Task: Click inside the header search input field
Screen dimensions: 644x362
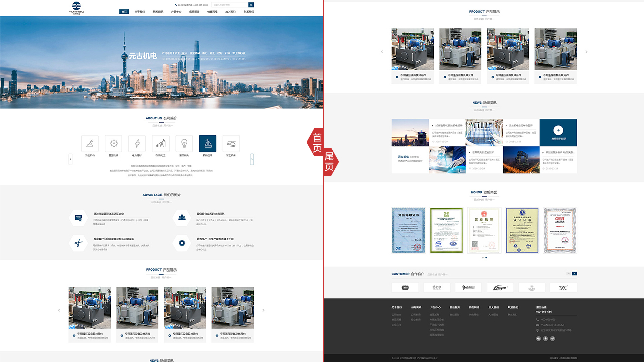Action: pyautogui.click(x=229, y=5)
